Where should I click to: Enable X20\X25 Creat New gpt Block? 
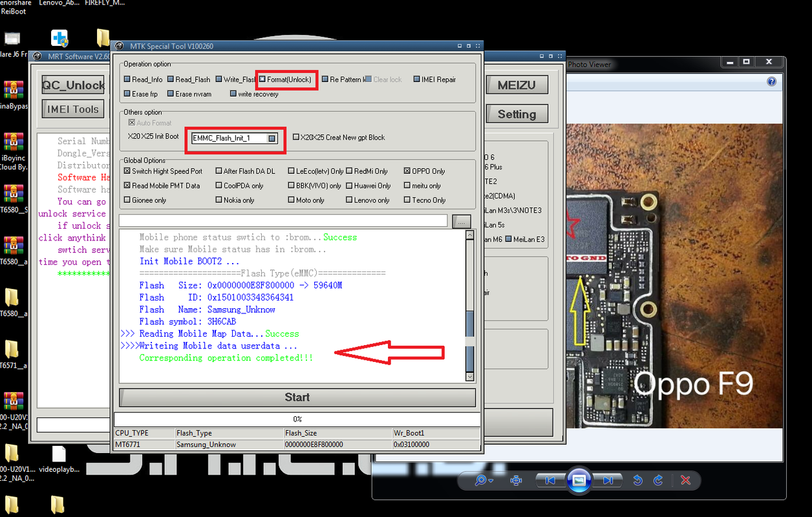tap(296, 137)
